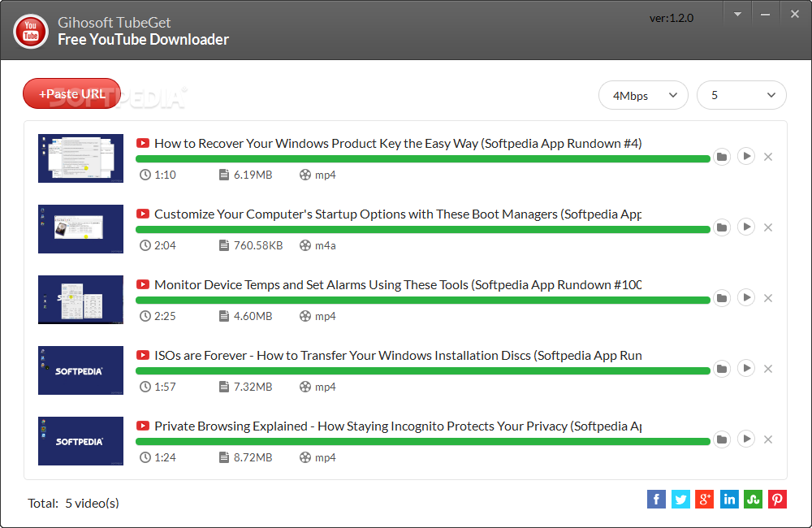Screen dimensions: 812x528
Task: Click the 760.58KB file size text
Action: tap(258, 245)
